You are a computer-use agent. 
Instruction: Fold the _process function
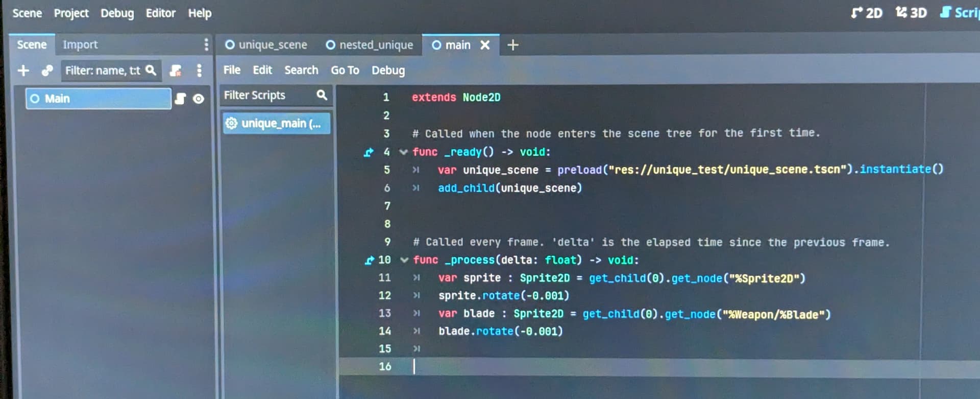point(404,260)
